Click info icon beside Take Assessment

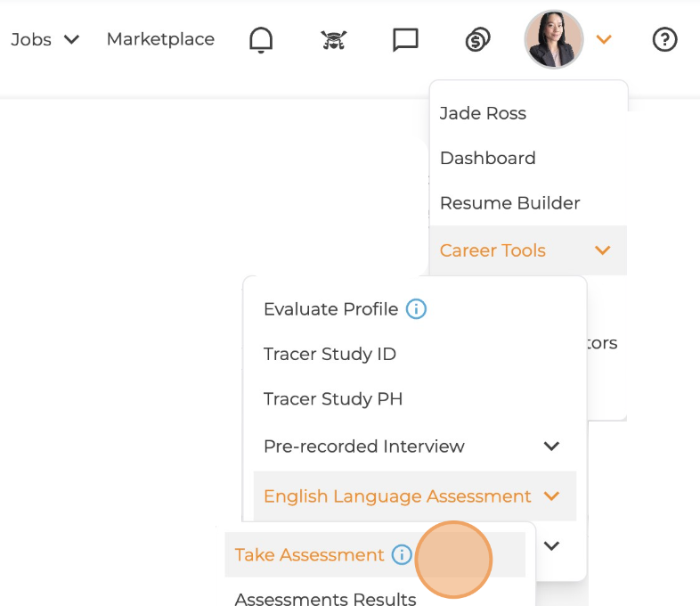click(x=402, y=554)
